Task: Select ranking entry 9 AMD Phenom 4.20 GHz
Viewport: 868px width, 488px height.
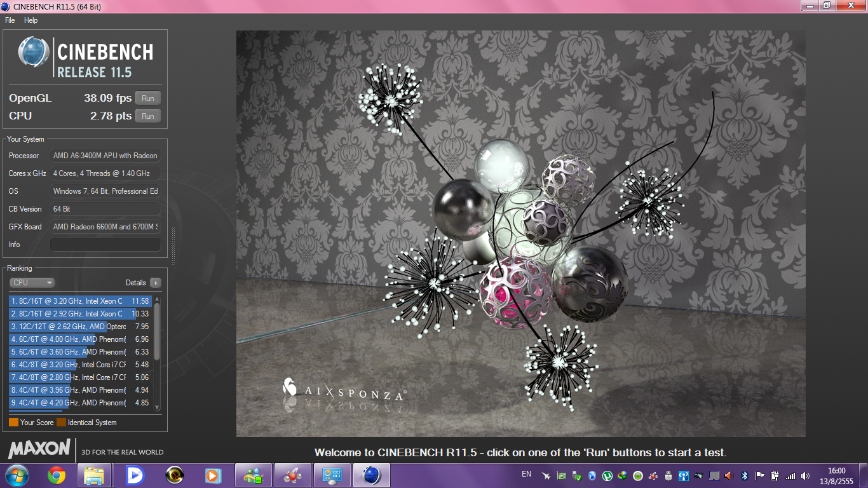Action: [80, 403]
